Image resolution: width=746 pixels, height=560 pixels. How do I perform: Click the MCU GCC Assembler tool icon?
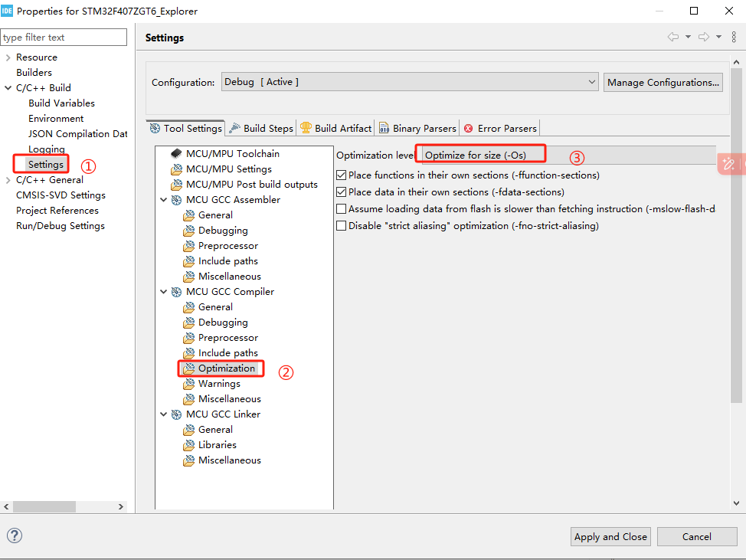pos(176,200)
